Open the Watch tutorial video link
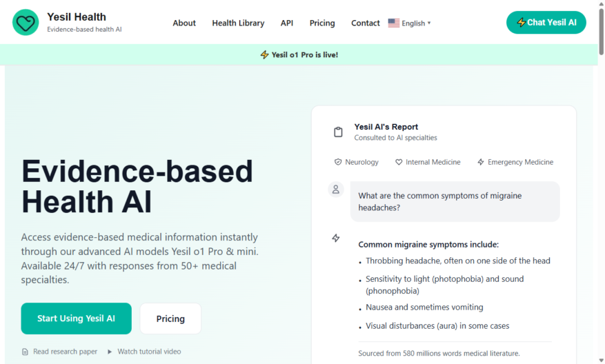Screen dimensions: 605x364 [x=144, y=352]
